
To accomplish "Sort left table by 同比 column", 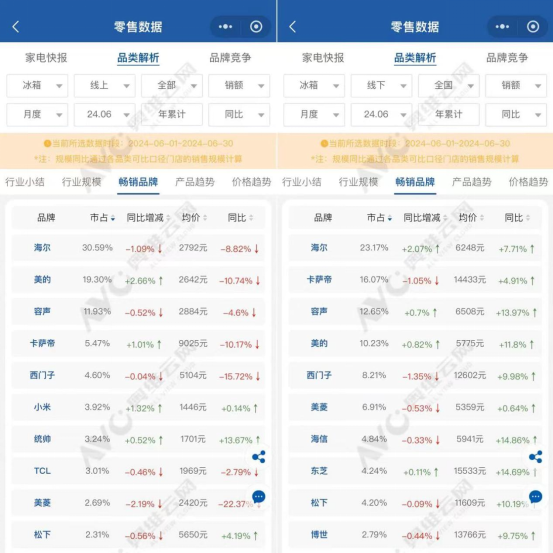I will coord(240,218).
